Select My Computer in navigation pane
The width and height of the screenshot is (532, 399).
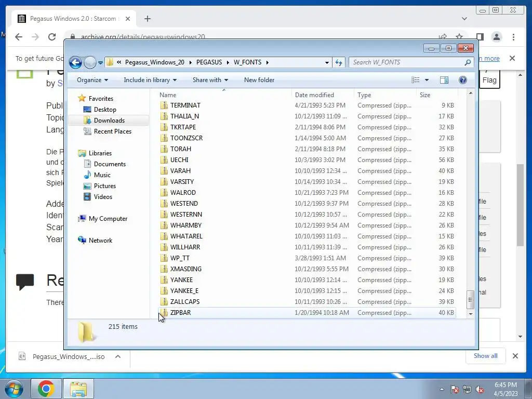(108, 219)
